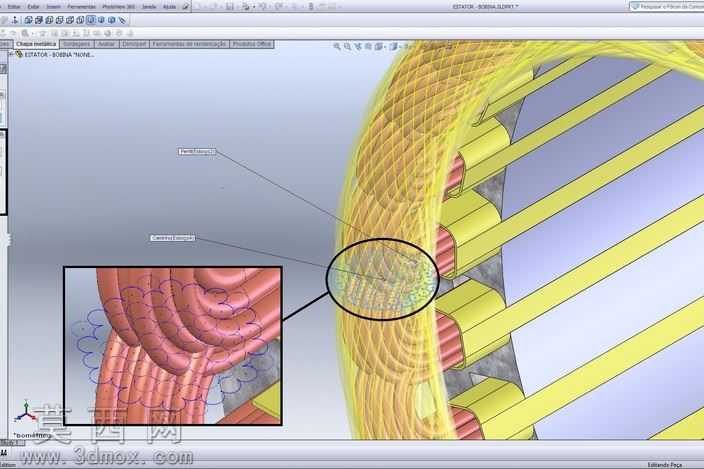Select the Top standard view icon
Screen dimensions: 704x469
click(x=70, y=20)
